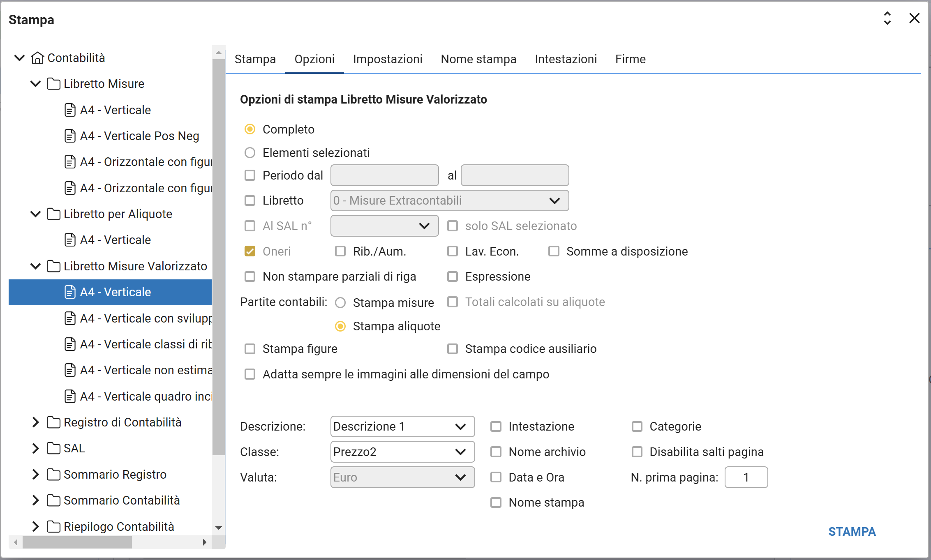Image resolution: width=931 pixels, height=560 pixels.
Task: Select A4 - Verticale con sviluppi item
Action: (146, 318)
